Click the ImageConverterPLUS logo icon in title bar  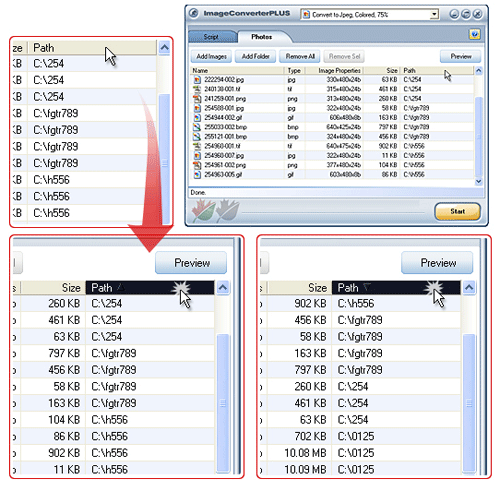click(194, 14)
